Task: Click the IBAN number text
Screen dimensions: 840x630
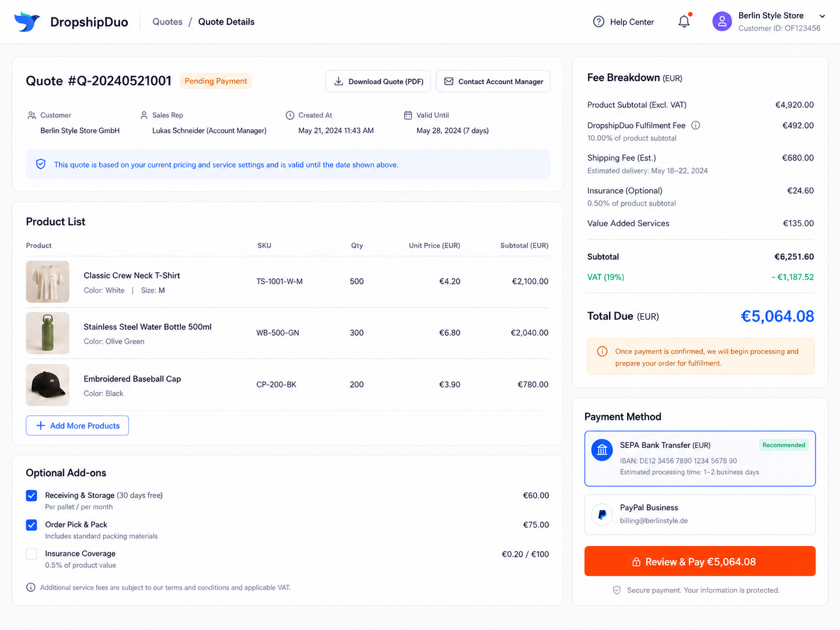Action: pos(679,461)
